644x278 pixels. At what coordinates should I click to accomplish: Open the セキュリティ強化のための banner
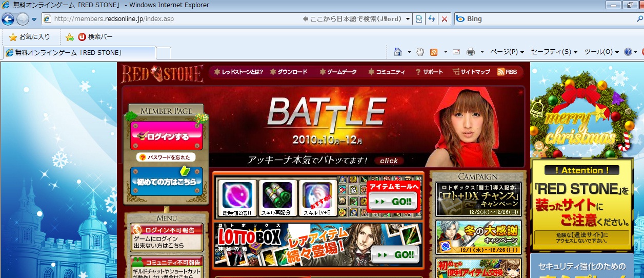coord(581,266)
